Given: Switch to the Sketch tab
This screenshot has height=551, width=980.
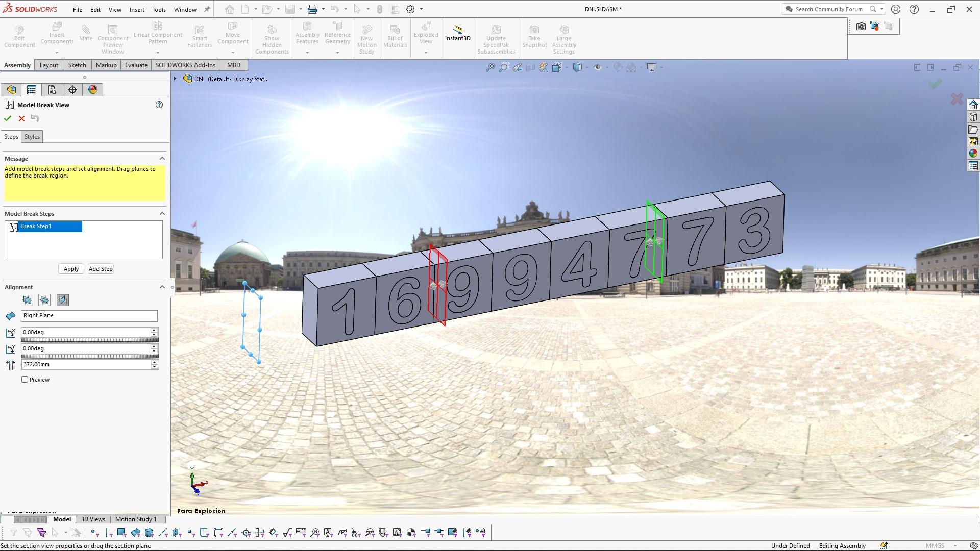Looking at the screenshot, I should [x=77, y=65].
